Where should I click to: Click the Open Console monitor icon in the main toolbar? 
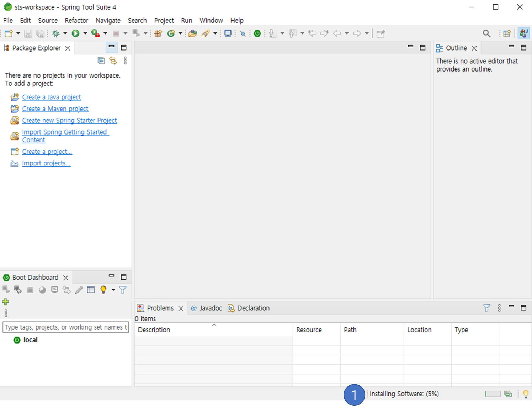pyautogui.click(x=228, y=33)
